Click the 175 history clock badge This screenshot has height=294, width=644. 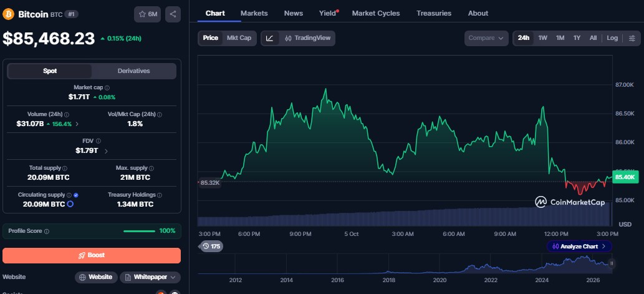coord(211,247)
